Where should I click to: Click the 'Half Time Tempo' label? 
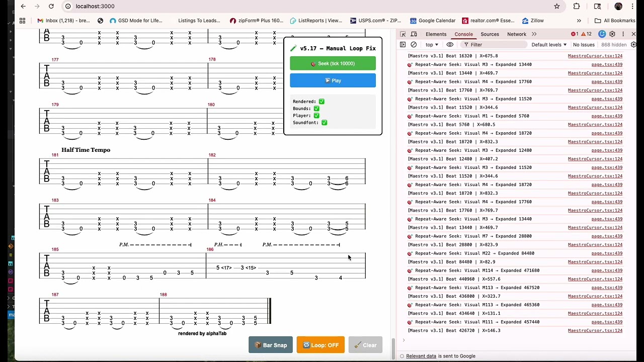(x=86, y=150)
